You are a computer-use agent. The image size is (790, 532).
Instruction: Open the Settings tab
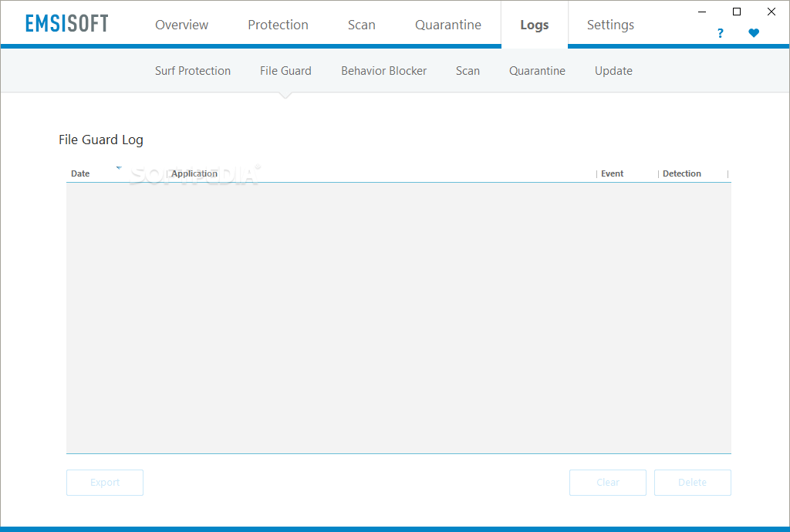point(611,25)
